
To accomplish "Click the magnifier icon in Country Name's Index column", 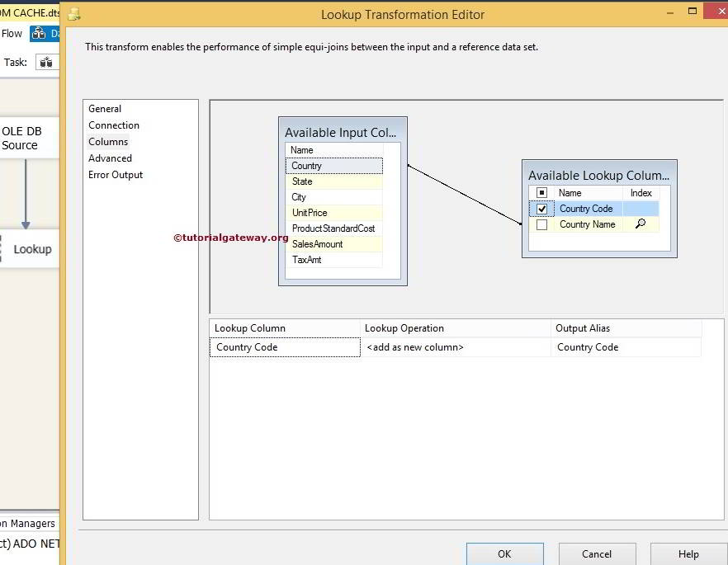I will (x=642, y=224).
